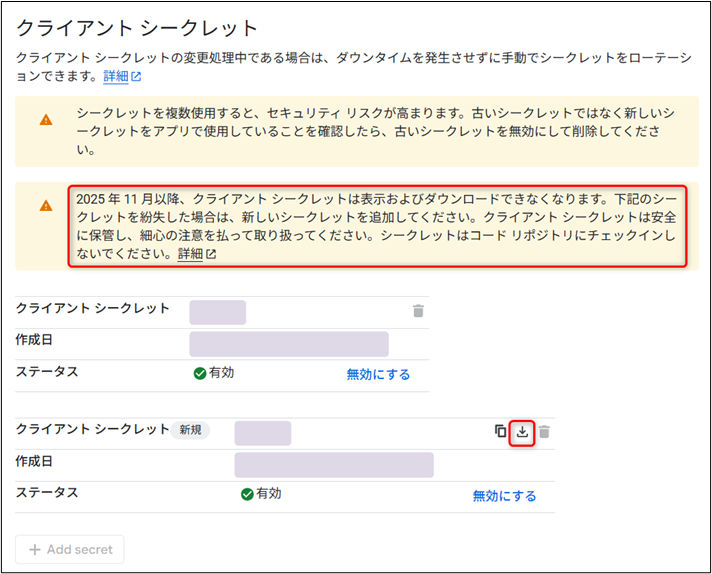712x574 pixels.
Task: Select masked value of new client secret
Action: click(x=262, y=433)
